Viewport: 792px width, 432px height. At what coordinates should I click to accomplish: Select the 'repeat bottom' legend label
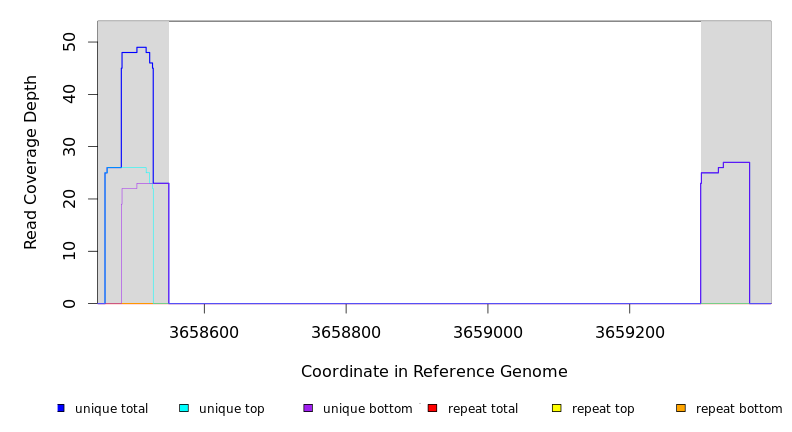tap(739, 409)
